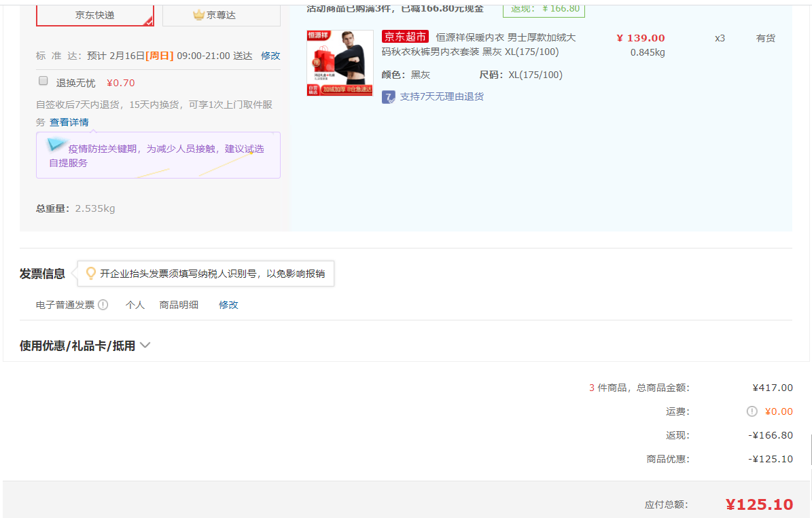Click 商品明细 invoice content text
The height and width of the screenshot is (518, 812).
[x=179, y=305]
